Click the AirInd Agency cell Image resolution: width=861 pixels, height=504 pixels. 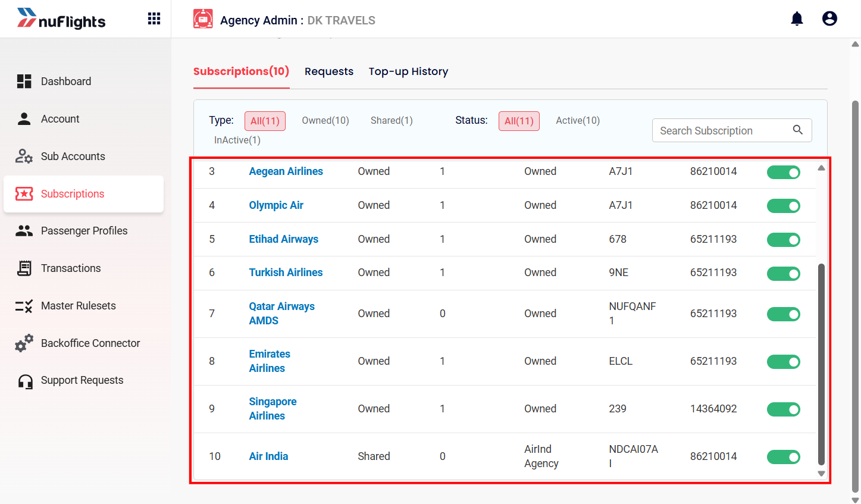(x=541, y=456)
